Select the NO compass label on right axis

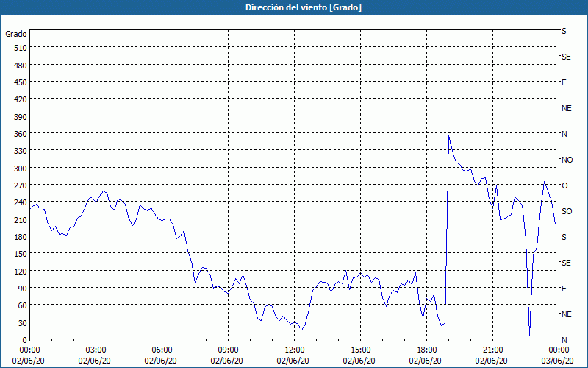coord(567,160)
